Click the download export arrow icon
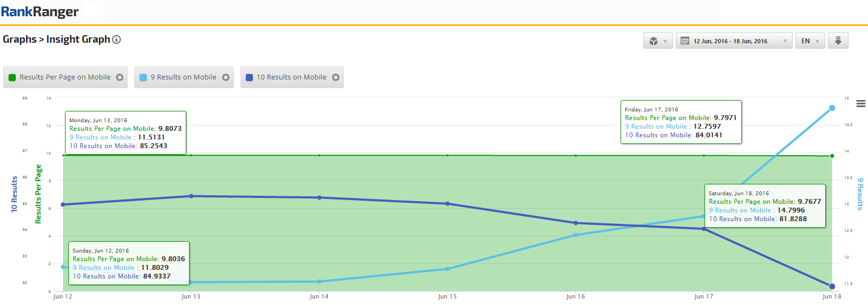The width and height of the screenshot is (868, 305). tap(838, 41)
